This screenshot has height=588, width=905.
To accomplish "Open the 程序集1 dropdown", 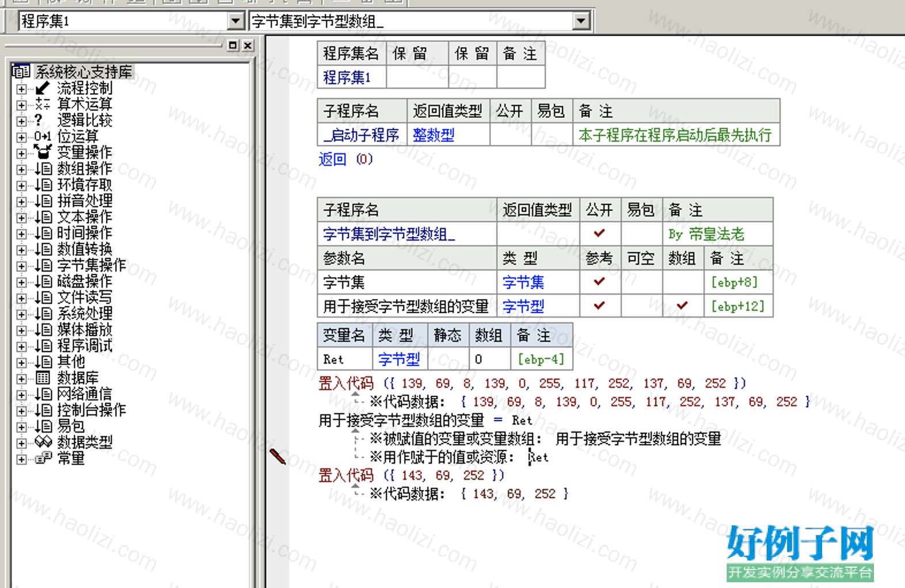I will pyautogui.click(x=235, y=21).
